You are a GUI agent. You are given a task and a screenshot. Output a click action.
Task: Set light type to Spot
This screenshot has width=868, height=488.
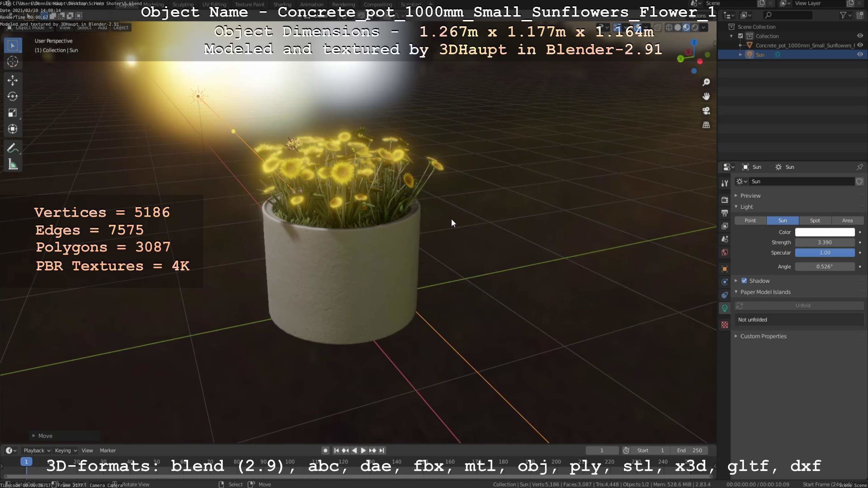(815, 221)
